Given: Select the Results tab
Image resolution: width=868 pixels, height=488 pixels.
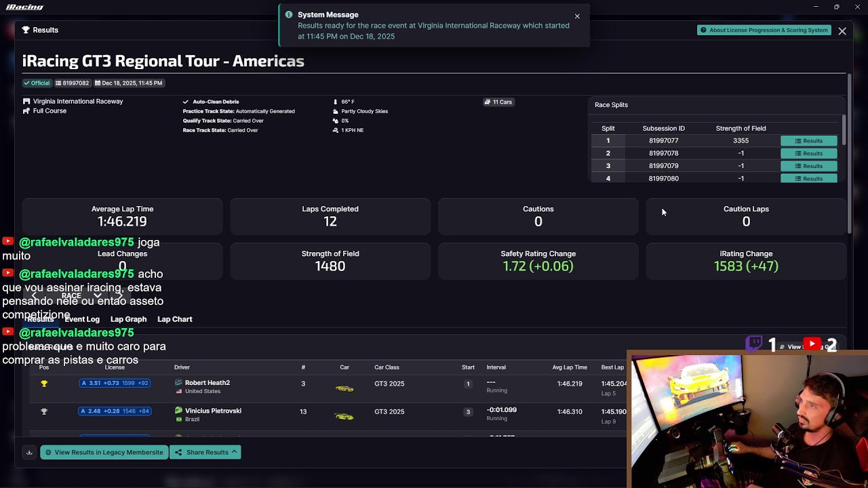Looking at the screenshot, I should [40, 319].
